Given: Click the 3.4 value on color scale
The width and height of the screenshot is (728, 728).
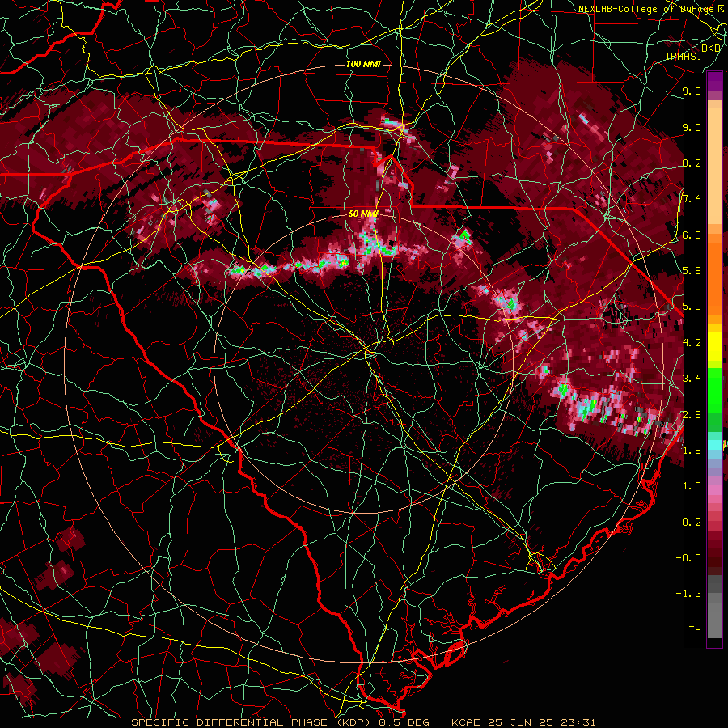Looking at the screenshot, I should click(x=692, y=378).
